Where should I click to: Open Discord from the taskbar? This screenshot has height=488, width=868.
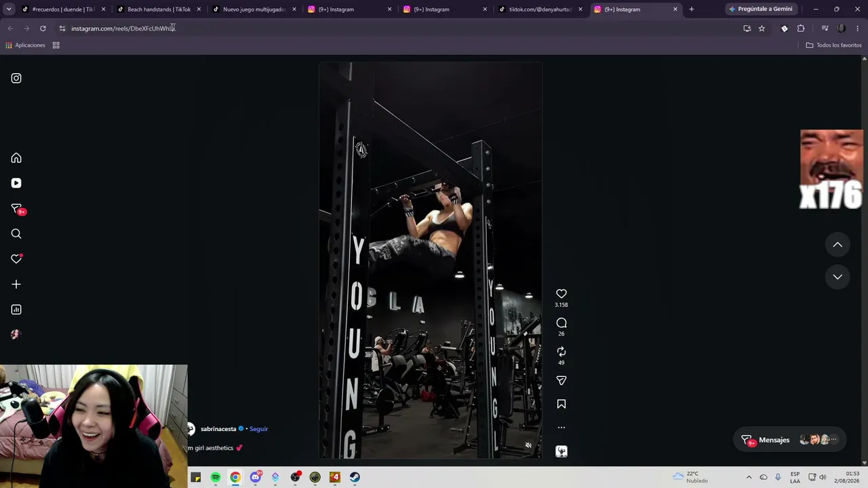[256, 477]
